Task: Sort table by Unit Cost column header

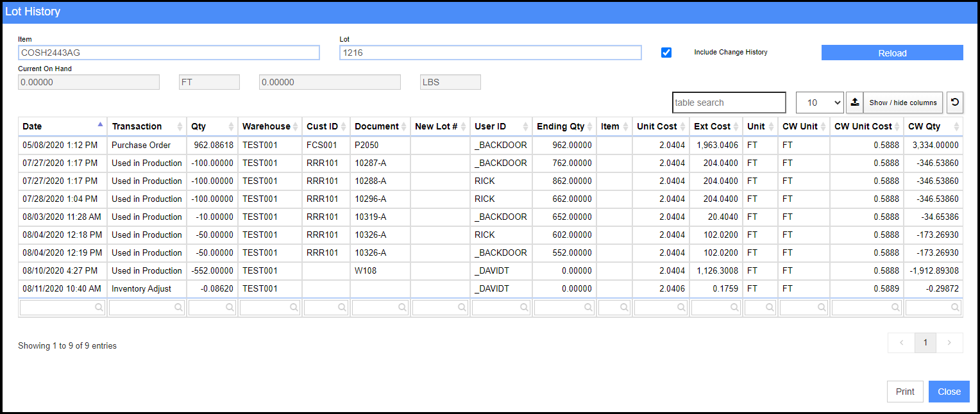Action: (x=661, y=126)
